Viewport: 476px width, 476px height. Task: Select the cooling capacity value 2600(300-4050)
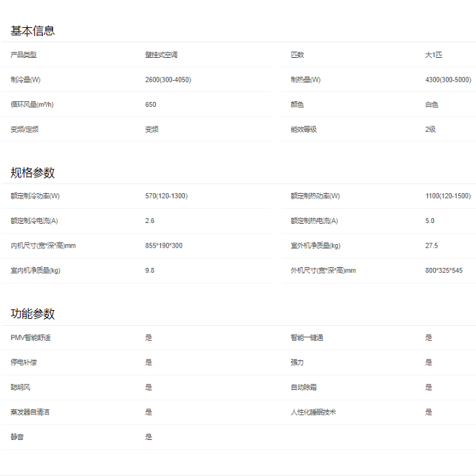point(168,80)
